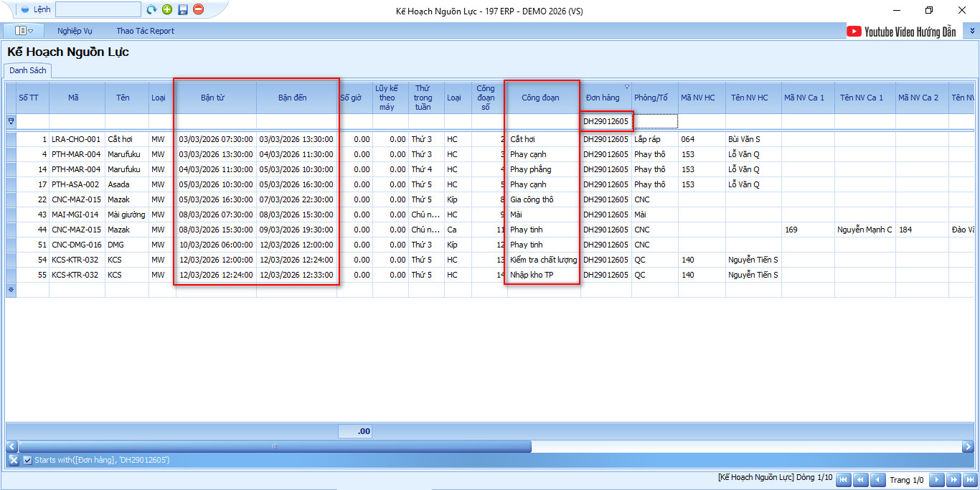
Task: Click the Lệnh command input field
Action: pos(98,9)
